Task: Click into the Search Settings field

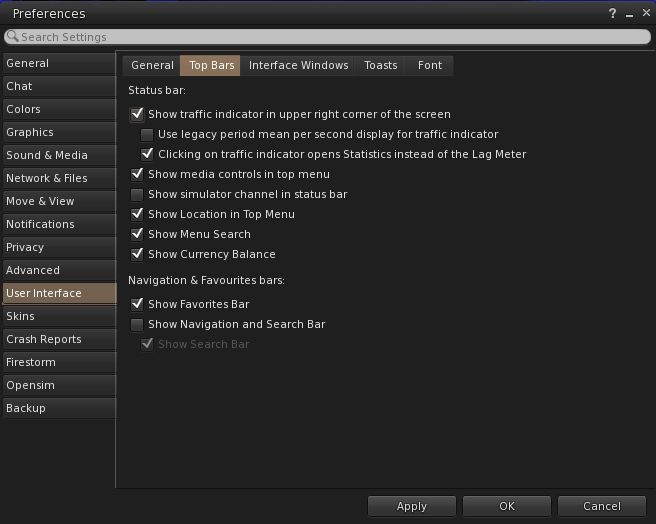Action: pos(330,37)
